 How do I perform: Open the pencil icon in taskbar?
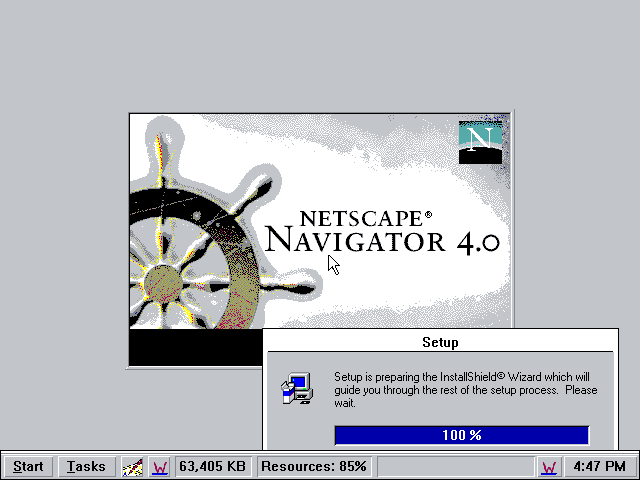point(133,466)
